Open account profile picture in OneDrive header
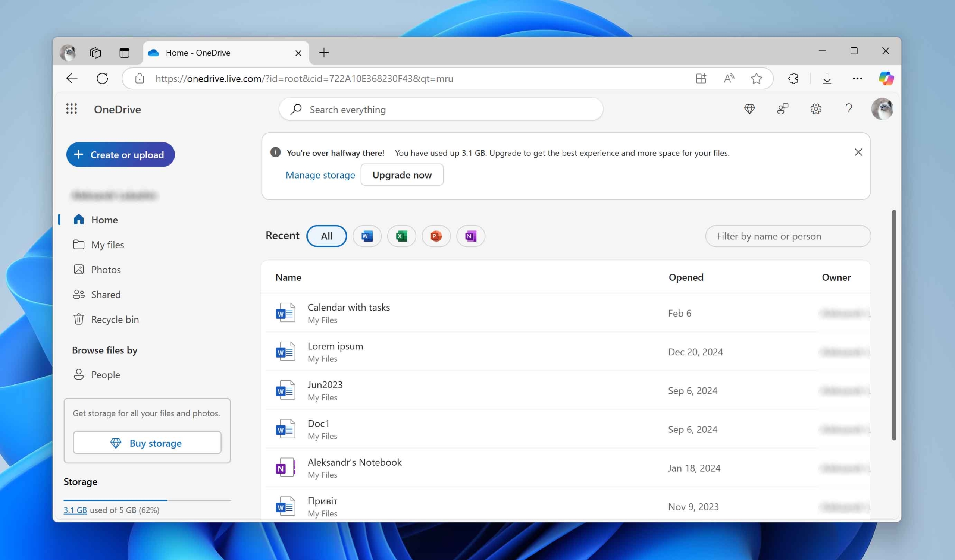This screenshot has width=955, height=560. pos(882,109)
